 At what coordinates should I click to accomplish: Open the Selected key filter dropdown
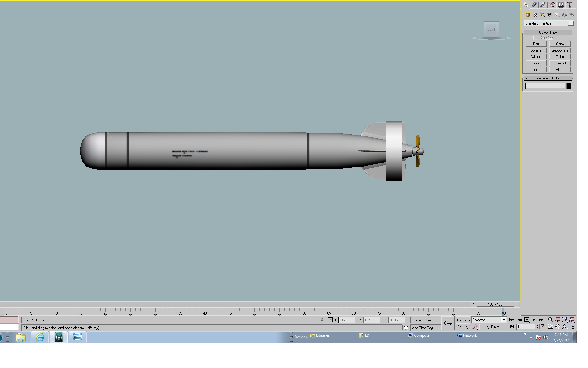489,320
